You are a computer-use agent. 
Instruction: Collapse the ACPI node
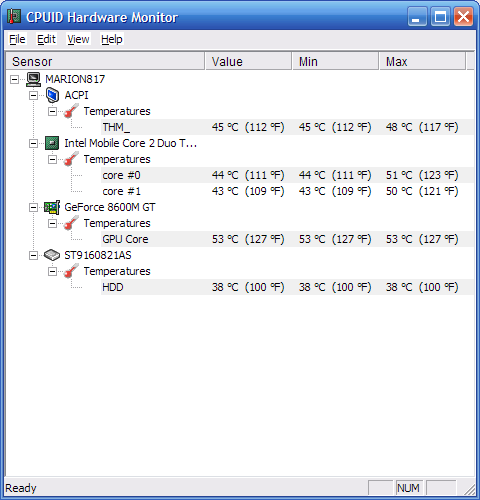click(x=33, y=95)
